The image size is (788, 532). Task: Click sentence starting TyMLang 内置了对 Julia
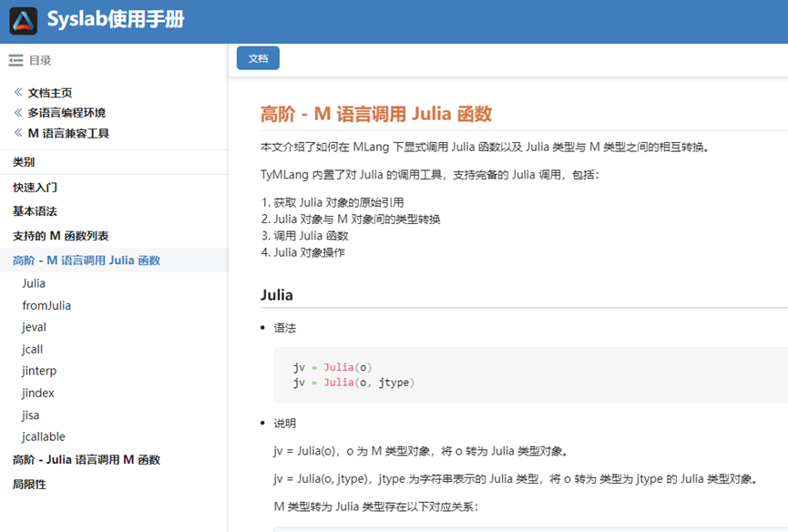point(430,175)
